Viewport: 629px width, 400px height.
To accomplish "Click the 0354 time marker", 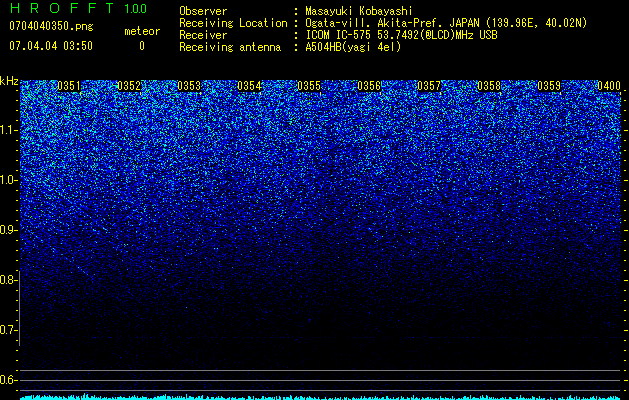I will pos(249,86).
